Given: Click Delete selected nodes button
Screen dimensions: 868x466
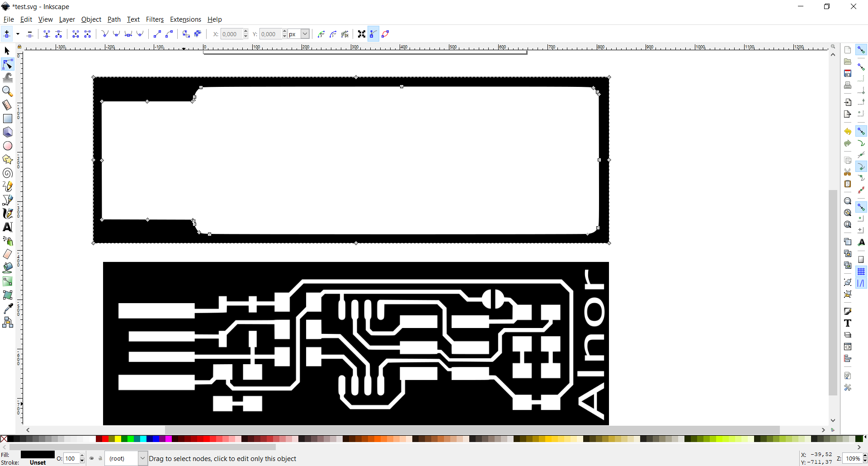Looking at the screenshot, I should click(x=30, y=34).
